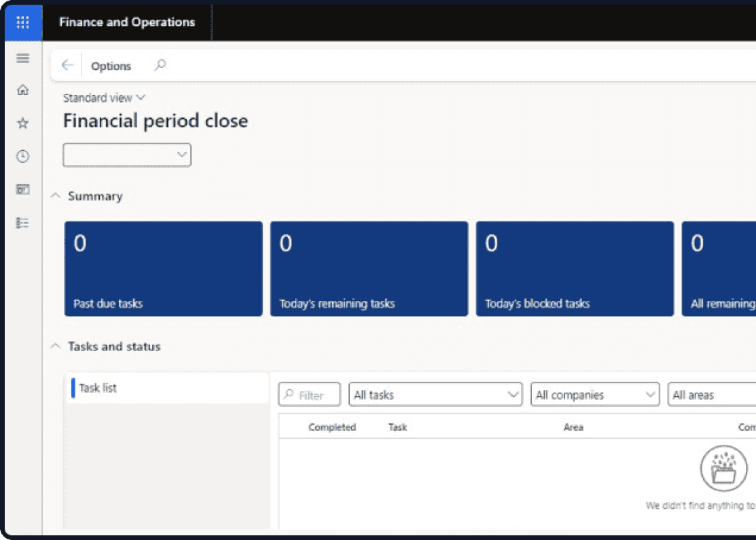
Task: Open the All areas dropdown
Action: click(x=712, y=395)
